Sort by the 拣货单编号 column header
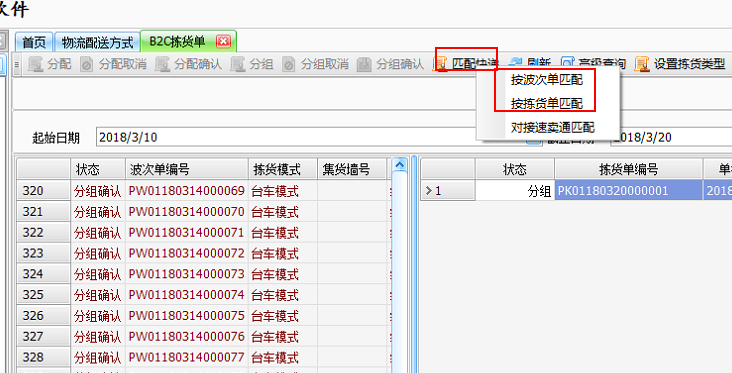The width and height of the screenshot is (732, 373). pyautogui.click(x=628, y=169)
